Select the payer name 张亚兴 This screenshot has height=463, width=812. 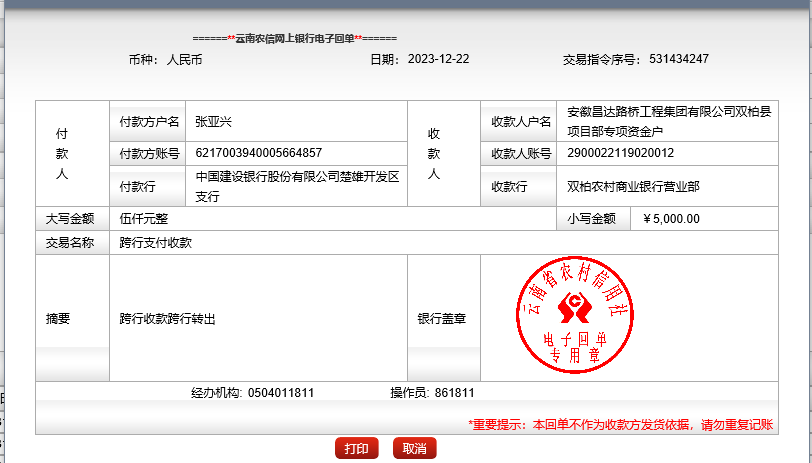[213, 122]
